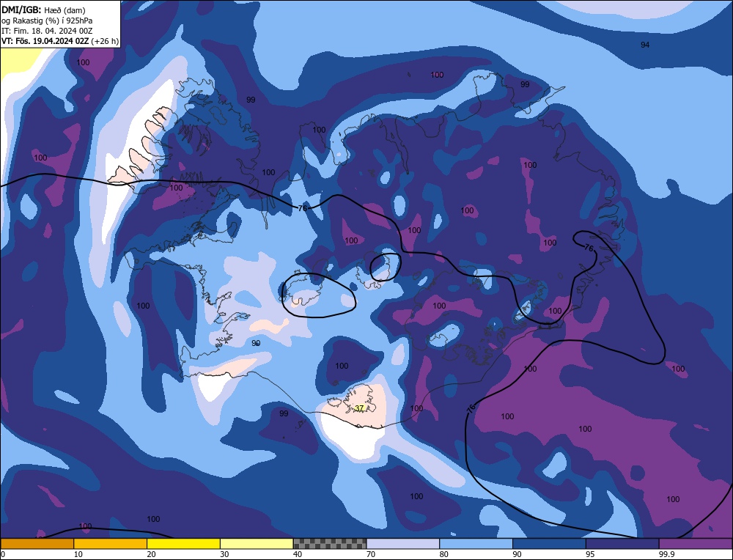Screen dimensions: 733x560
Task: Click the 'IT: Fim. 18. 04. 2024 00Z' line
Action: (47, 31)
